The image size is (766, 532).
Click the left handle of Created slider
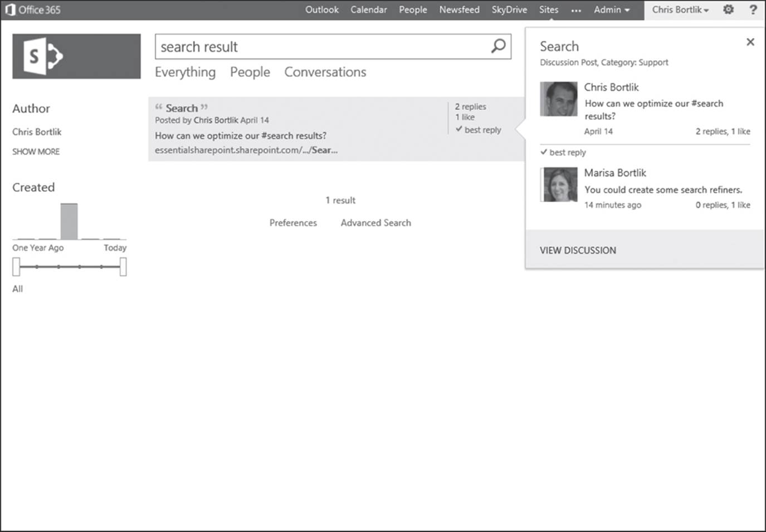[16, 267]
